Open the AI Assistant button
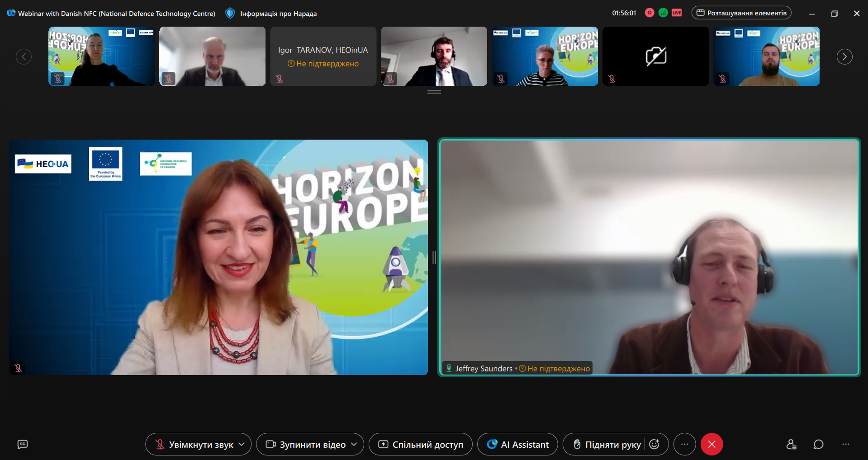The height and width of the screenshot is (460, 868). point(517,445)
